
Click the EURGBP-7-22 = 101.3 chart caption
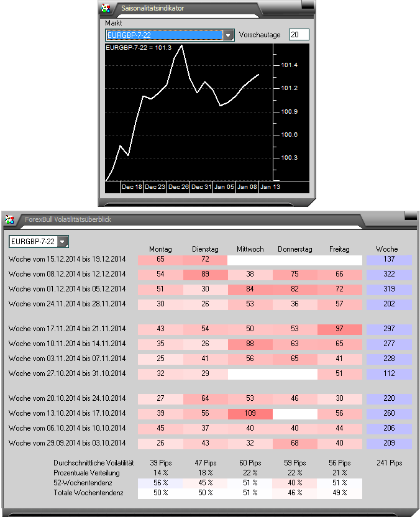coord(139,47)
